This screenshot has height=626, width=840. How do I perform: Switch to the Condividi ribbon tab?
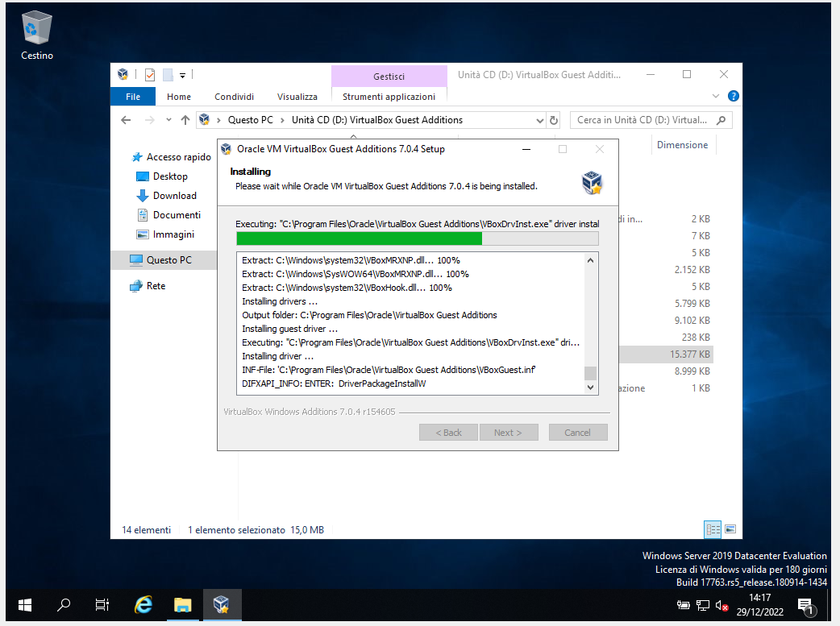click(x=234, y=97)
